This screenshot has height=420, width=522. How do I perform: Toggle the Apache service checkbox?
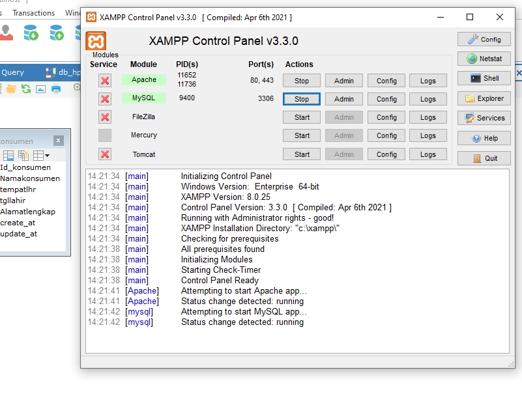click(x=105, y=81)
